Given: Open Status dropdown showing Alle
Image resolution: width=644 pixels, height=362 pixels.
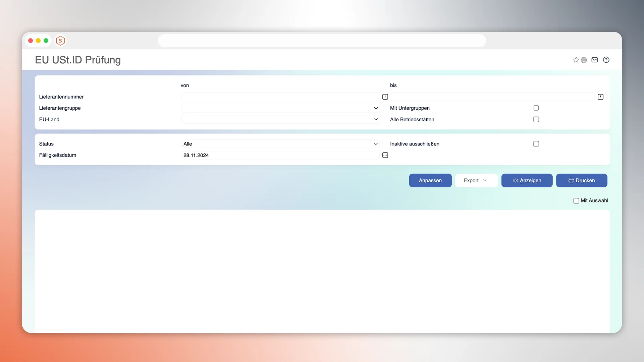Looking at the screenshot, I should (280, 144).
